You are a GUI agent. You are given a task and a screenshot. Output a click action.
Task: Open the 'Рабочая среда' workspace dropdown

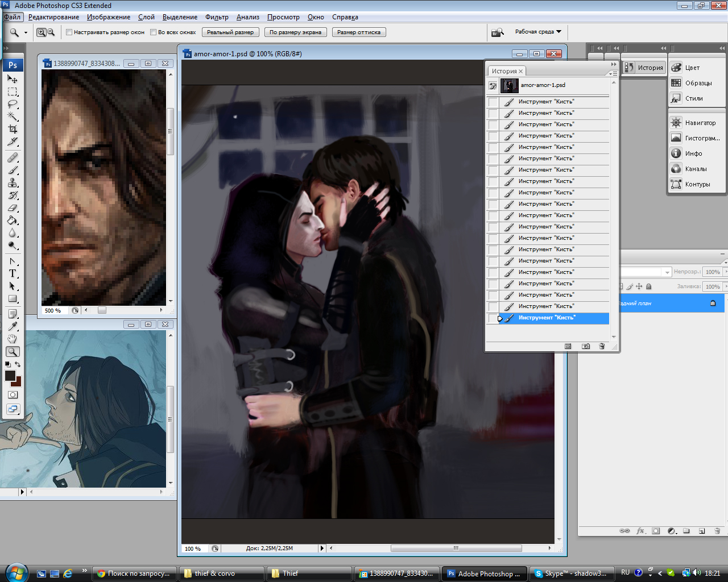538,32
